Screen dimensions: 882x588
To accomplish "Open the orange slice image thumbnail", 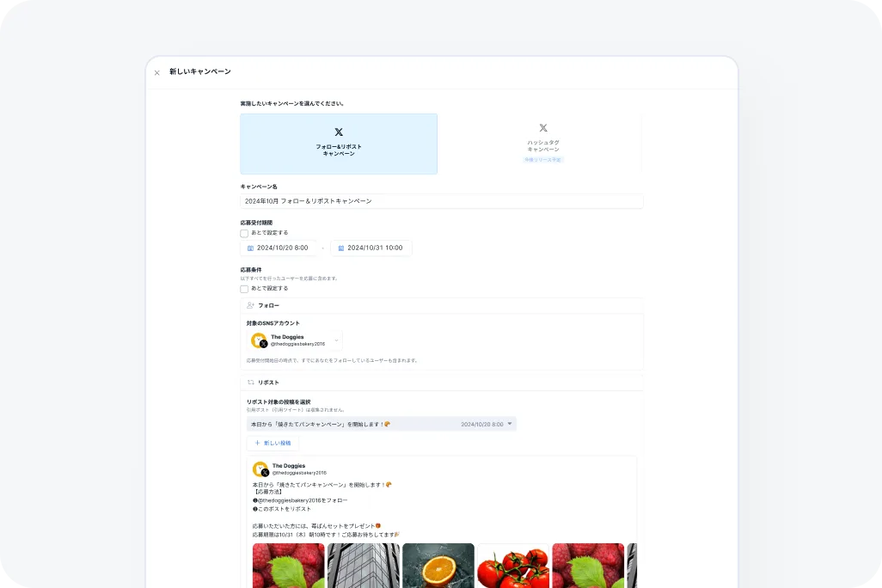I will 438,566.
